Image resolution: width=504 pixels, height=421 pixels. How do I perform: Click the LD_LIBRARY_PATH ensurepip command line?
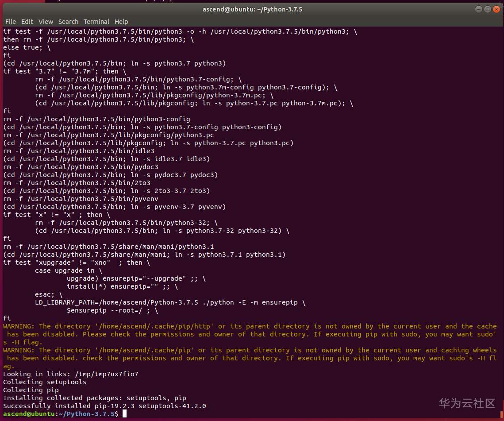[x=170, y=302]
